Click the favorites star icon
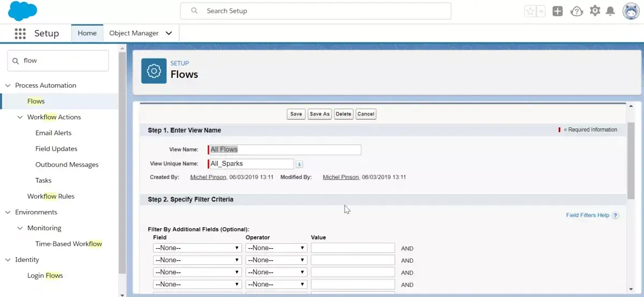This screenshot has height=297, width=644. [x=530, y=11]
